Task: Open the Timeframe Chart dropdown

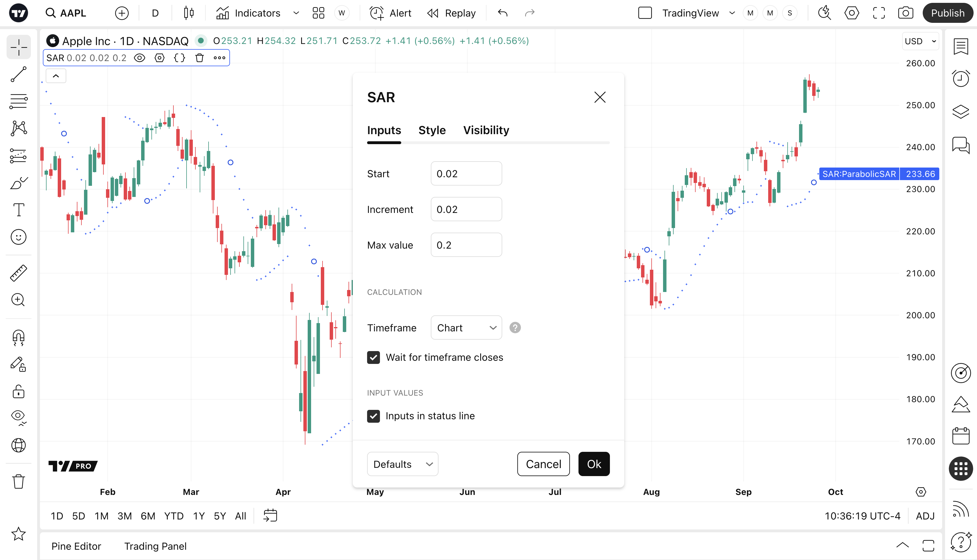Action: tap(466, 328)
